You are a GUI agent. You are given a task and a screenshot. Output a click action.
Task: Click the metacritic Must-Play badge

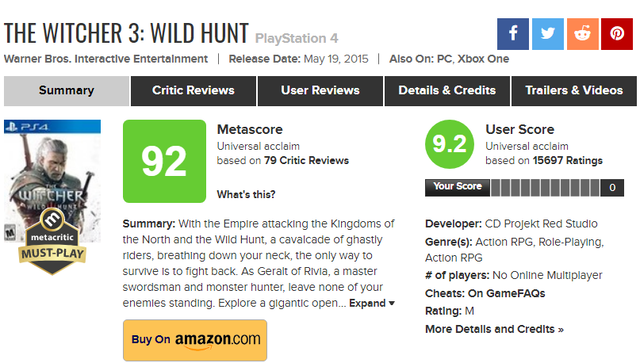[52, 242]
